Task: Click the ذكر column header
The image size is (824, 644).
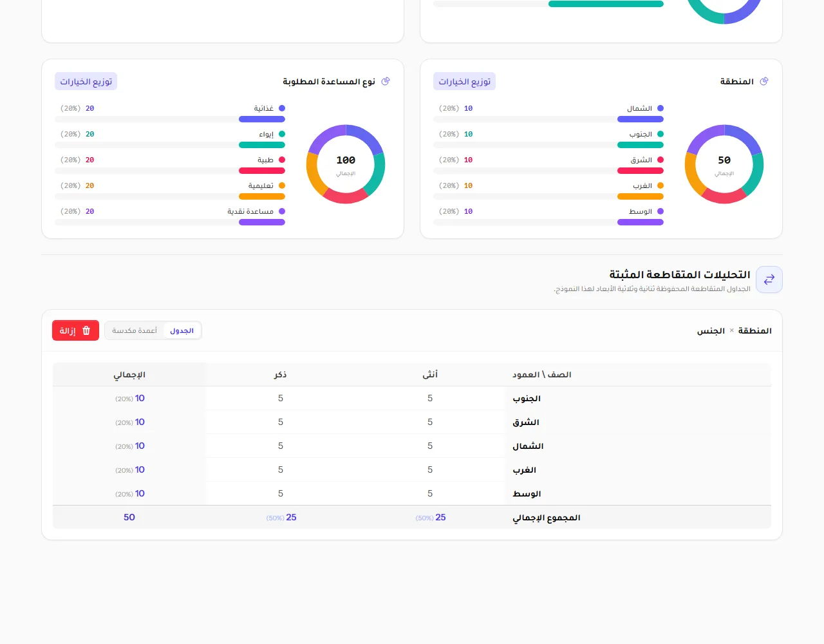Action: click(280, 374)
